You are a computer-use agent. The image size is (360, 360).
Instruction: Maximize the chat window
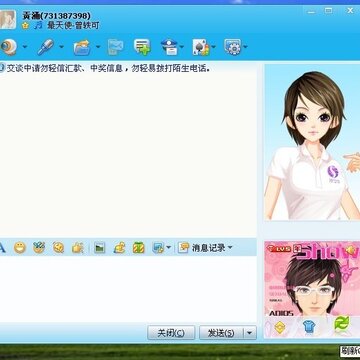click(x=328, y=11)
